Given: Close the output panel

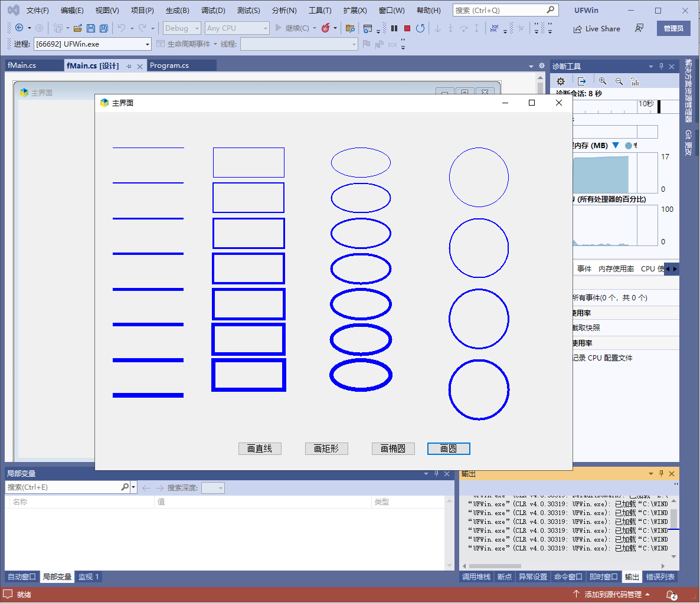Looking at the screenshot, I should point(672,474).
